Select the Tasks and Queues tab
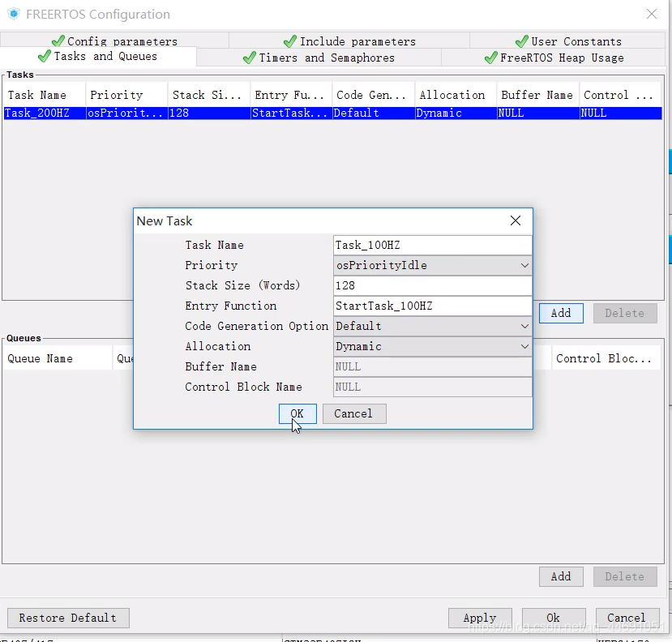 click(x=98, y=57)
